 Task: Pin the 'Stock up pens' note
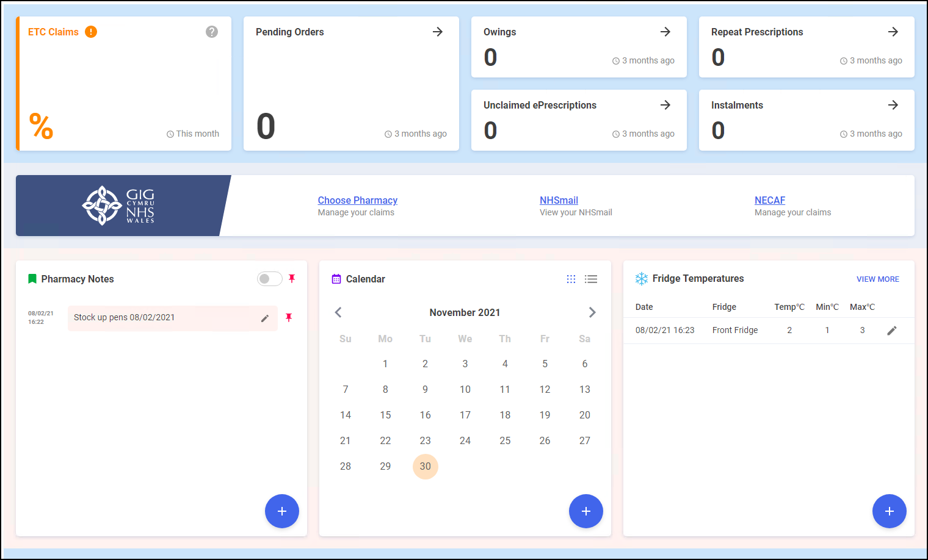coord(289,318)
